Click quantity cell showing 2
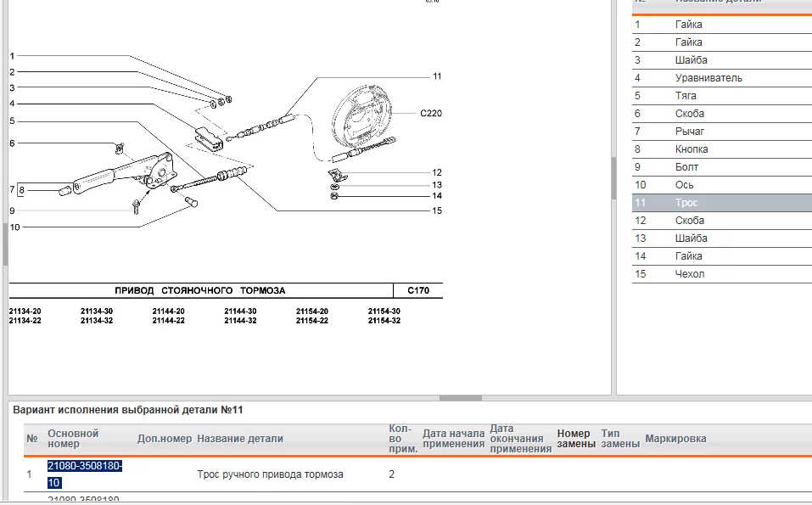Image resolution: width=812 pixels, height=505 pixels. click(x=391, y=474)
